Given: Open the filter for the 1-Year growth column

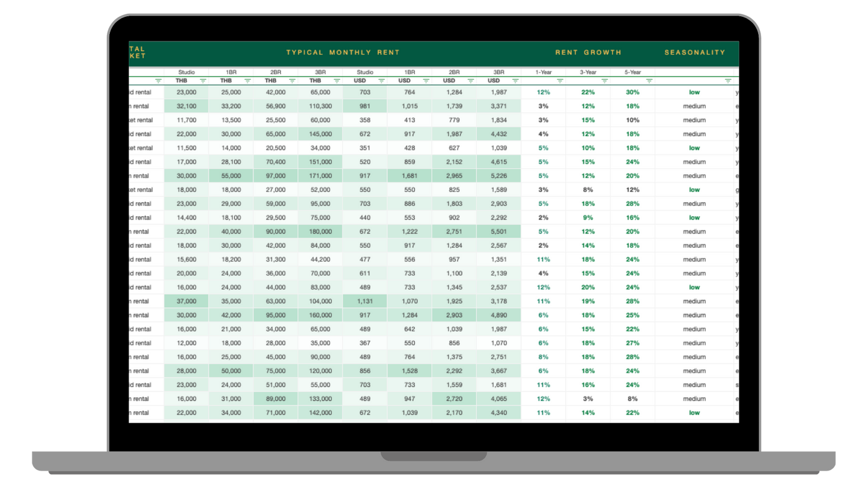Looking at the screenshot, I should pos(560,80).
